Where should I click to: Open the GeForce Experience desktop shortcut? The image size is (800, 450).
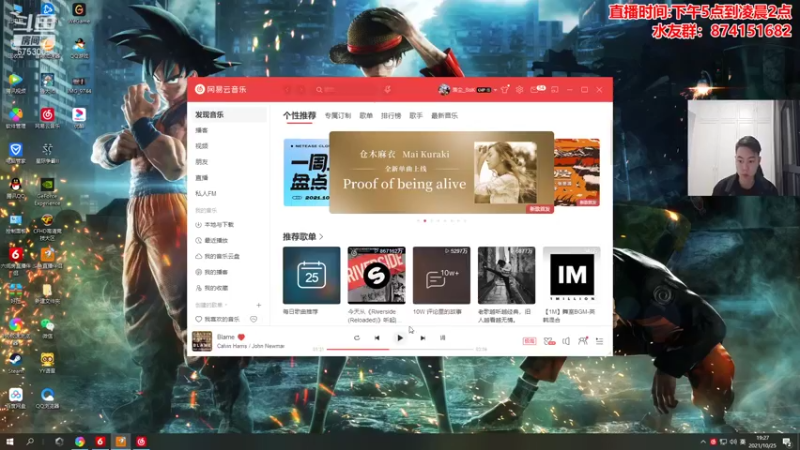click(x=47, y=191)
